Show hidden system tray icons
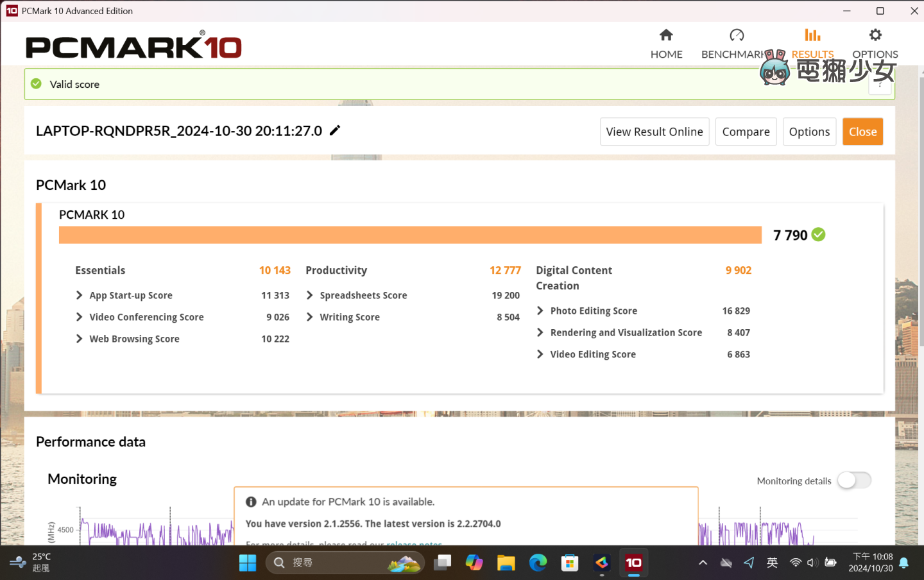The image size is (924, 580). (703, 563)
